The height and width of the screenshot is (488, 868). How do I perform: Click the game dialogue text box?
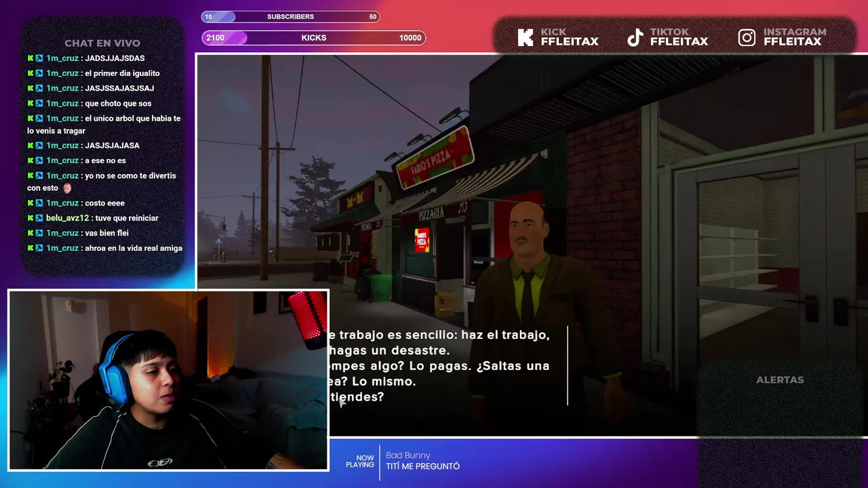click(448, 366)
